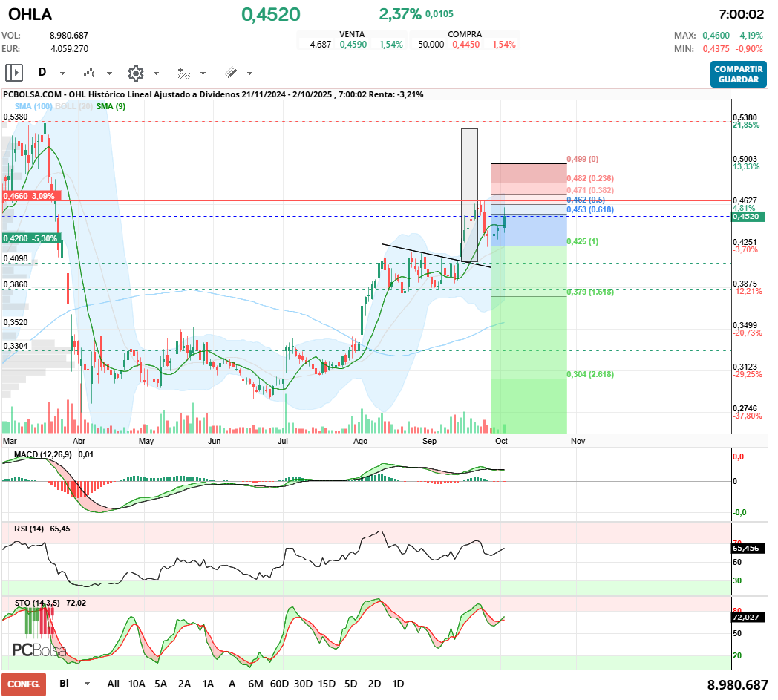Expand the indicators dropdown arrow
The image size is (778, 700).
(x=203, y=73)
